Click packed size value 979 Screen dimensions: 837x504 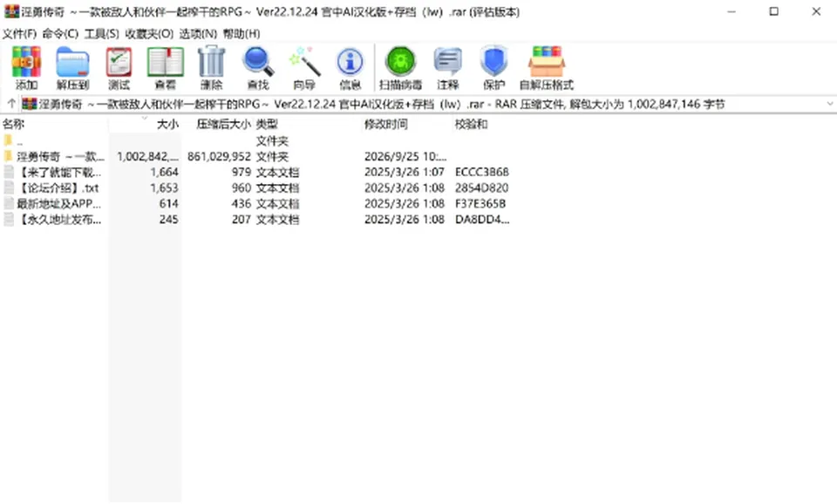tap(242, 172)
